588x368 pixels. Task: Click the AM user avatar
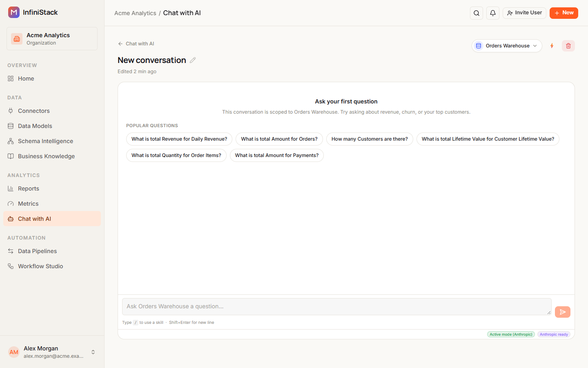14,352
